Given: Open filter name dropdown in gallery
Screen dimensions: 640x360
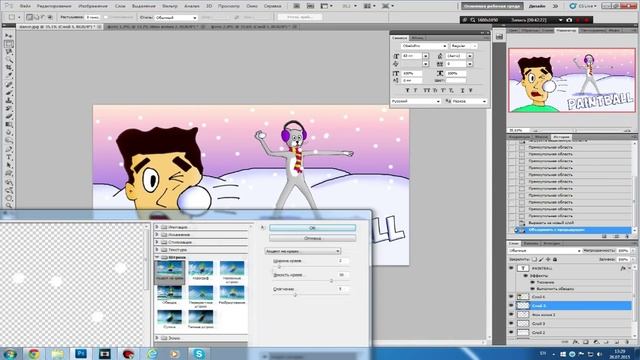Looking at the screenshot, I should coord(303,251).
